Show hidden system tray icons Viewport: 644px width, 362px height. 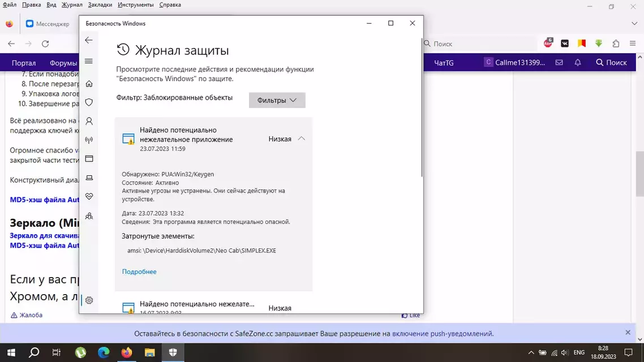pyautogui.click(x=531, y=352)
